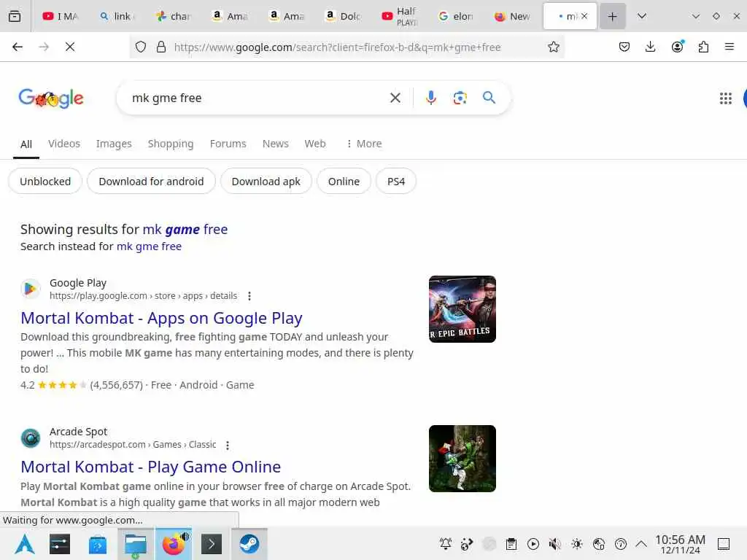
Task: Launch Steam from taskbar
Action: coord(249,543)
